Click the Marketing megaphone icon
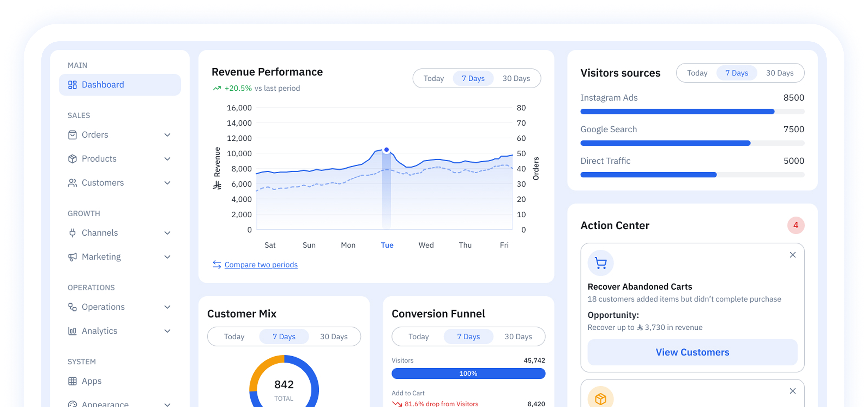Viewport: 868px width, 407px height. (x=72, y=257)
